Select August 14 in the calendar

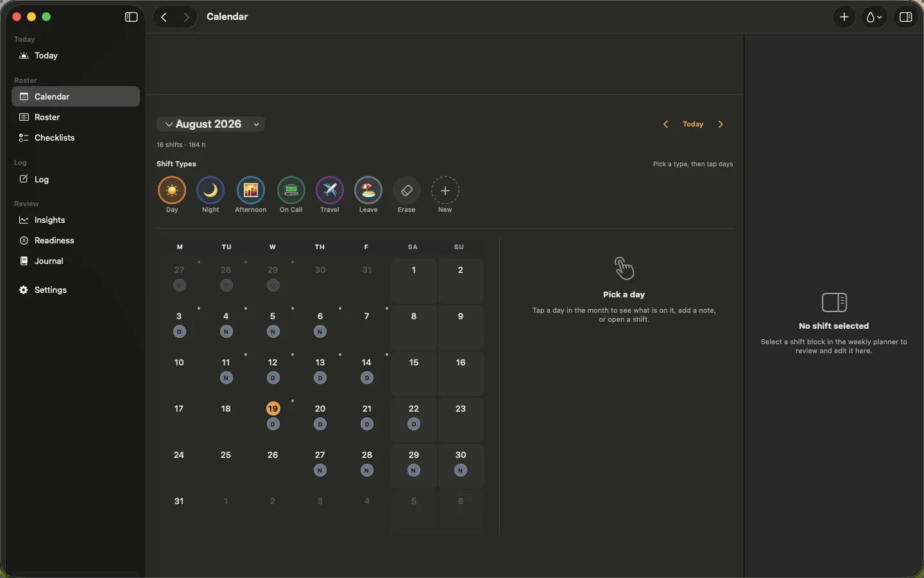368,374
